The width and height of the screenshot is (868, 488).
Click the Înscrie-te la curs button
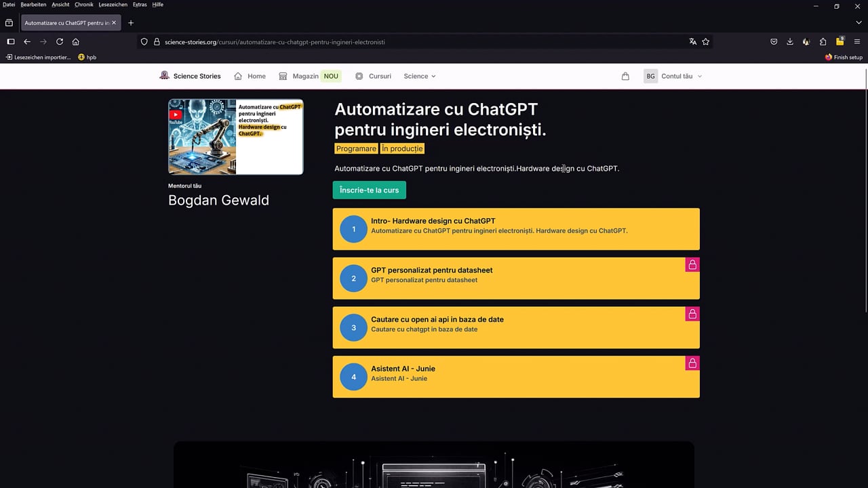pos(370,190)
